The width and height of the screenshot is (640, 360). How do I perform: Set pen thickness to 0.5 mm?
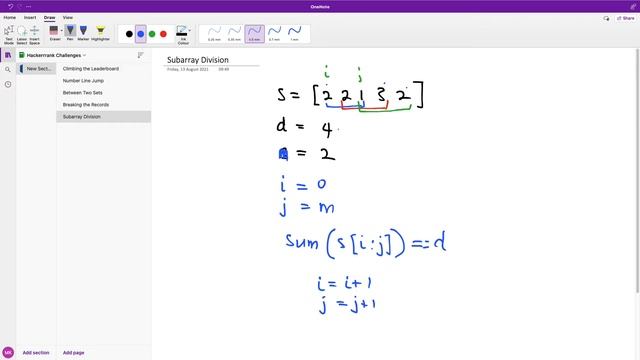tap(254, 33)
